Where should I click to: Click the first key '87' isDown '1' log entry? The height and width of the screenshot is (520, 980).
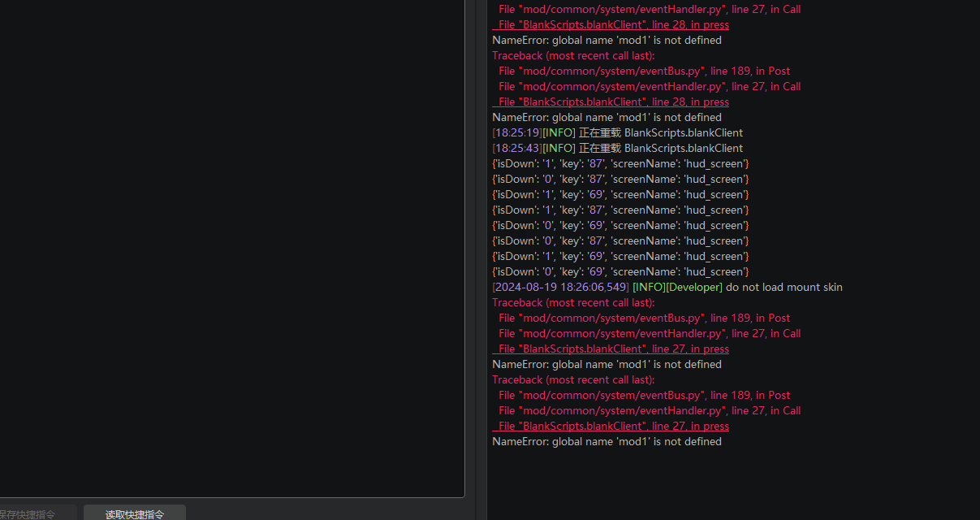620,164
